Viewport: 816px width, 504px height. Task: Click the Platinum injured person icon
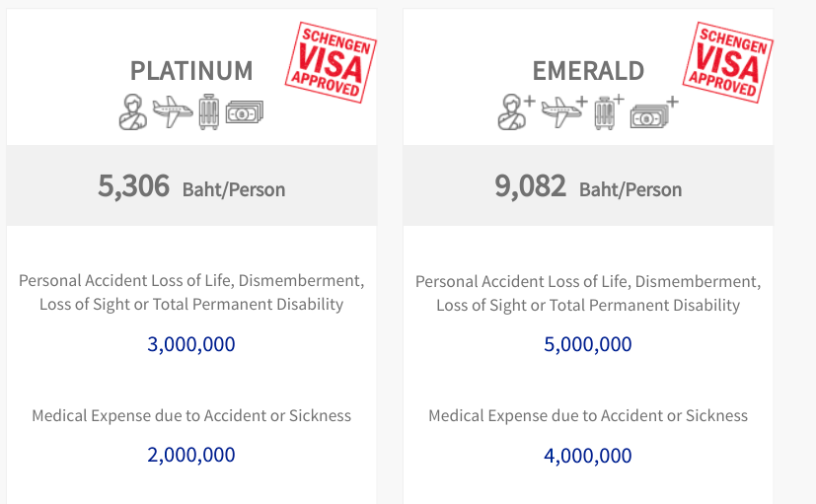132,111
